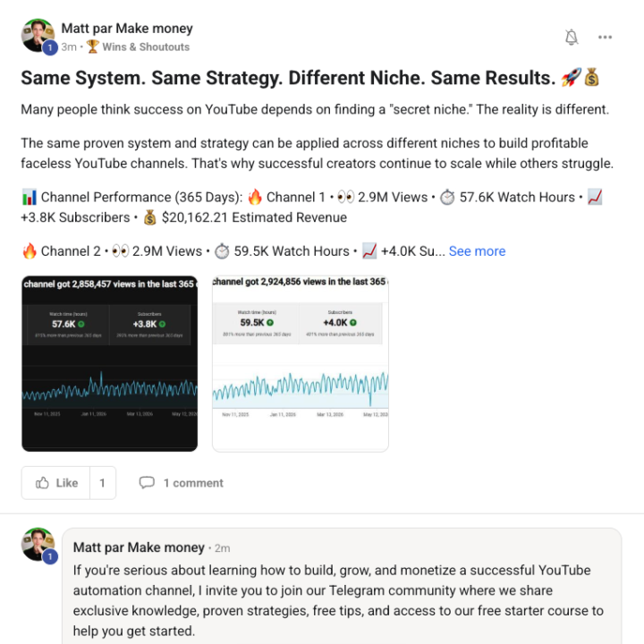Click the level badge on comment avatar
This screenshot has height=644, width=644.
[50, 557]
